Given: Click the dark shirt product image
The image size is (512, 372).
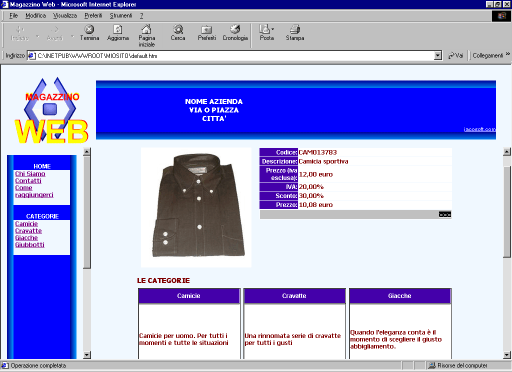Looking at the screenshot, I should click(x=196, y=207).
